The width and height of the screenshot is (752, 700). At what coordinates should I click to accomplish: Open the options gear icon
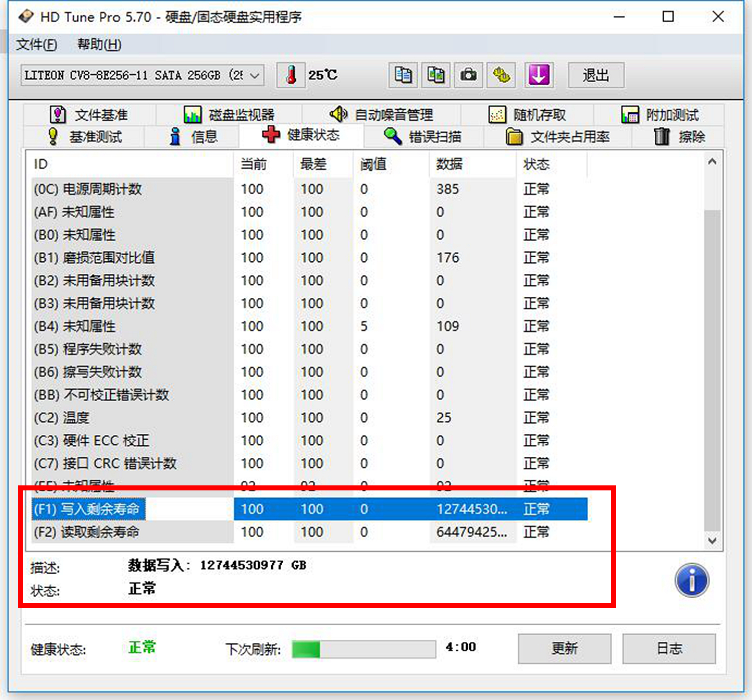501,75
